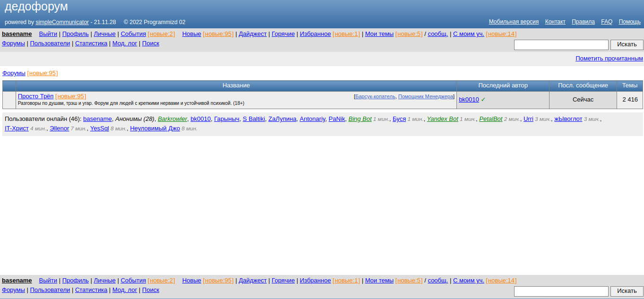Open moderator Барсук-копатель profile
This screenshot has width=644, height=299.
(x=375, y=96)
